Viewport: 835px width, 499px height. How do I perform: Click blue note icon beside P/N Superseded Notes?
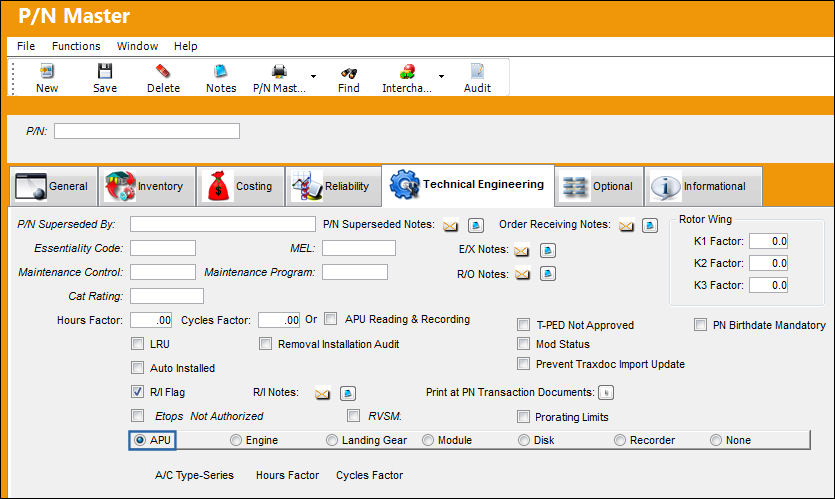click(x=476, y=225)
